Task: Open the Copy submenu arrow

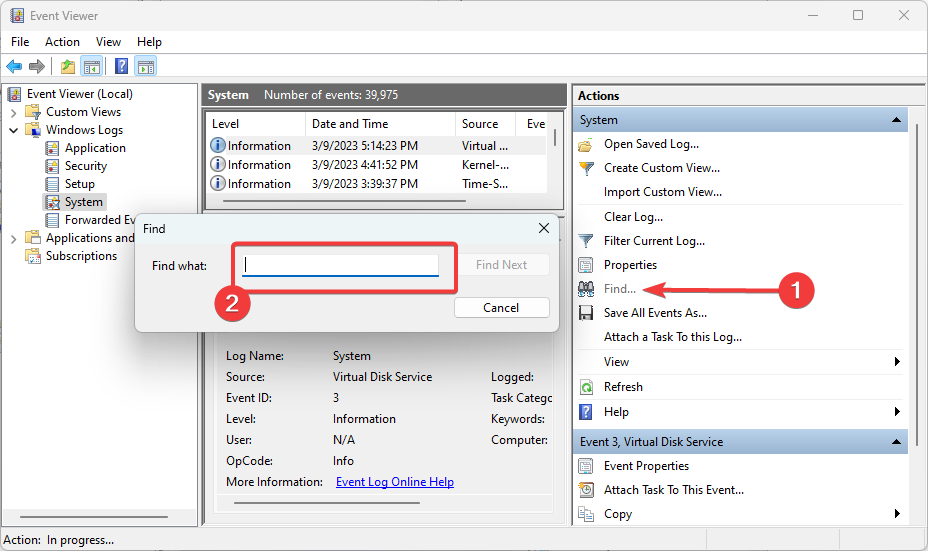Action: 897,514
